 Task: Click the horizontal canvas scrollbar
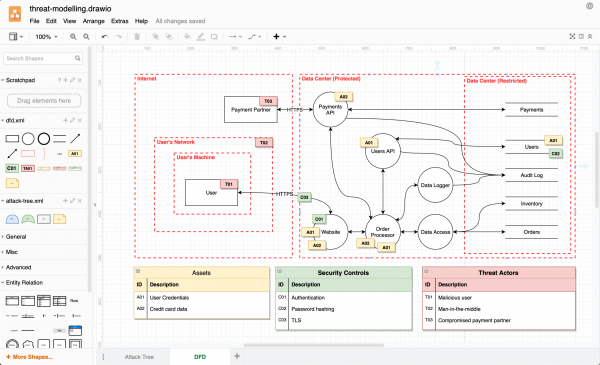click(x=314, y=345)
